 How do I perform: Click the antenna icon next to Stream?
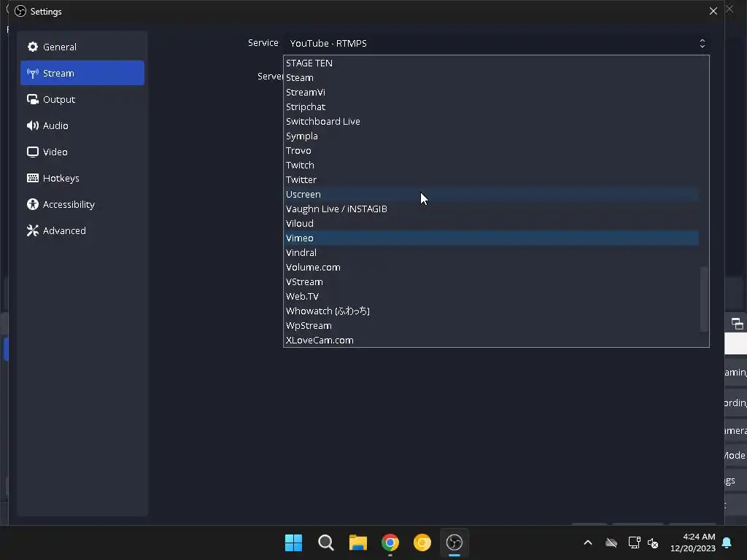tap(32, 73)
